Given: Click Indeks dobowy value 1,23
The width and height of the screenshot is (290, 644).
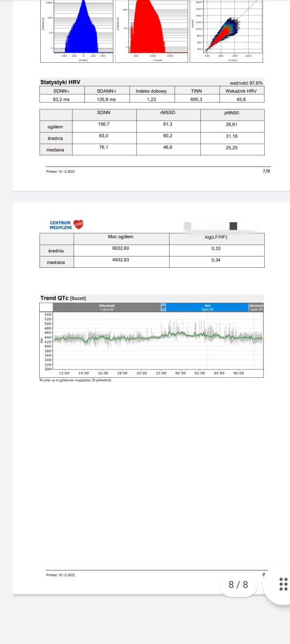Looking at the screenshot, I should pos(152,99).
